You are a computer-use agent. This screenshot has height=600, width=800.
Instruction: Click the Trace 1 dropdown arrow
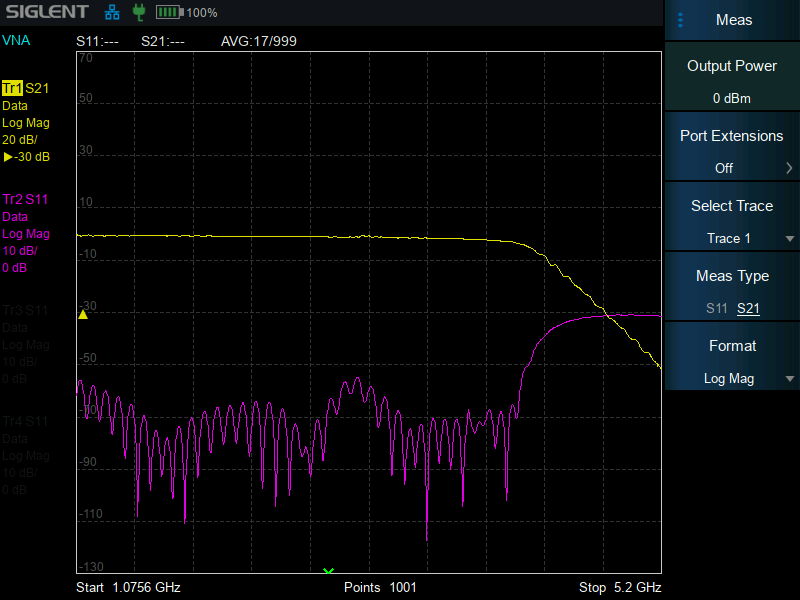789,238
